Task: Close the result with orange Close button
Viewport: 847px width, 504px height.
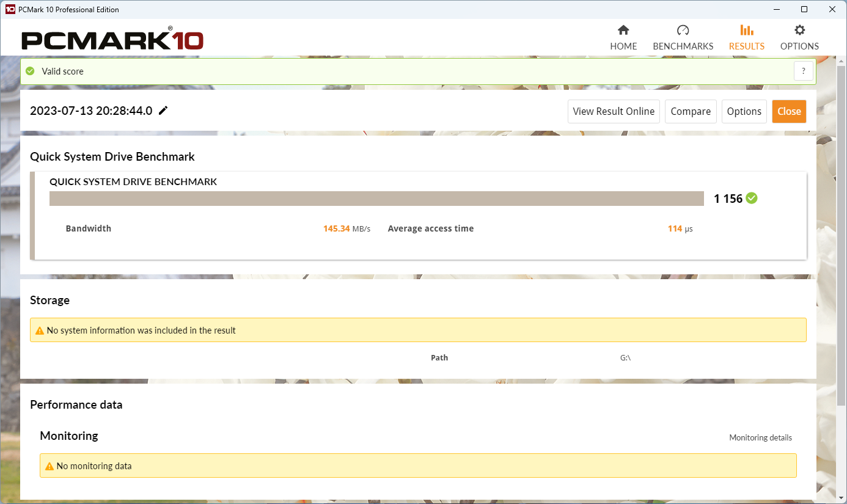Action: (789, 111)
